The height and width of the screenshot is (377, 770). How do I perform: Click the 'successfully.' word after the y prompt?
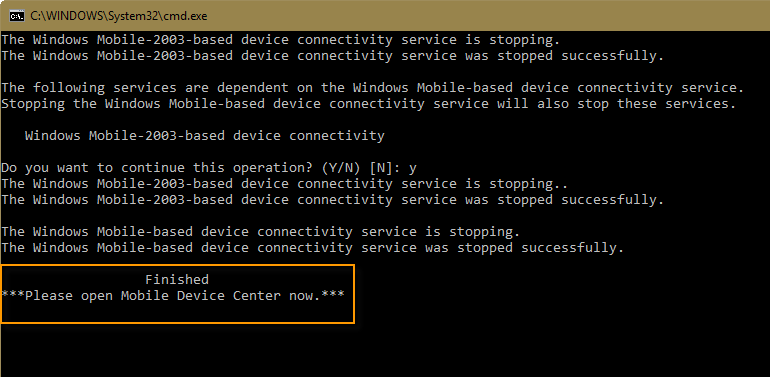coord(612,200)
